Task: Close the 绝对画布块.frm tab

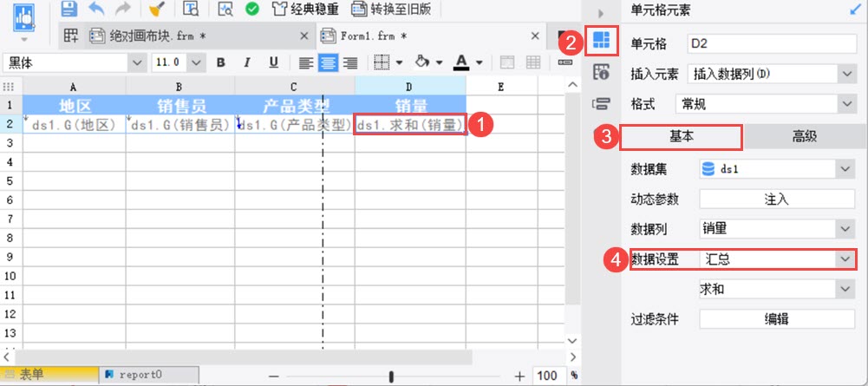Action: point(303,36)
